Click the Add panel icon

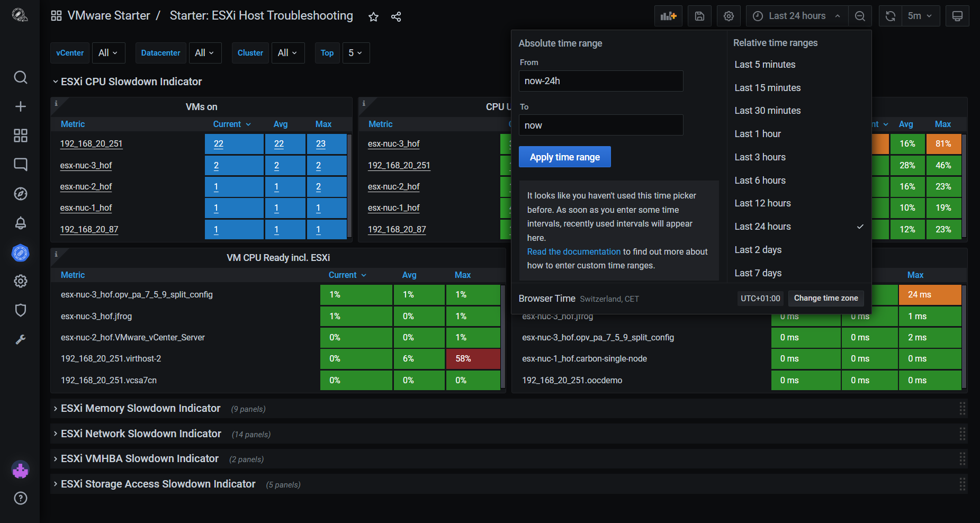668,16
